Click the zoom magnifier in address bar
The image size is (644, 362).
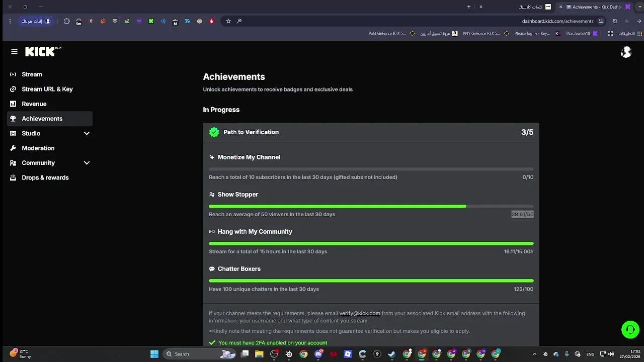click(239, 21)
